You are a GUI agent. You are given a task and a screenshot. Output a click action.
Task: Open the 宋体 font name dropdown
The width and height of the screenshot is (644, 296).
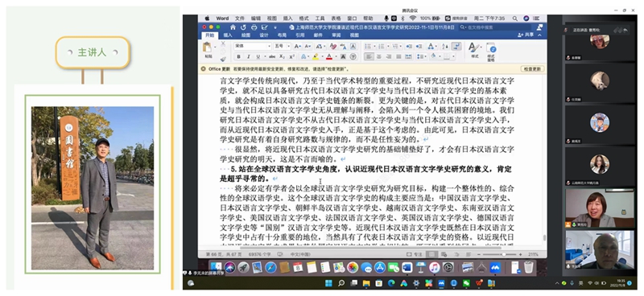pos(253,47)
